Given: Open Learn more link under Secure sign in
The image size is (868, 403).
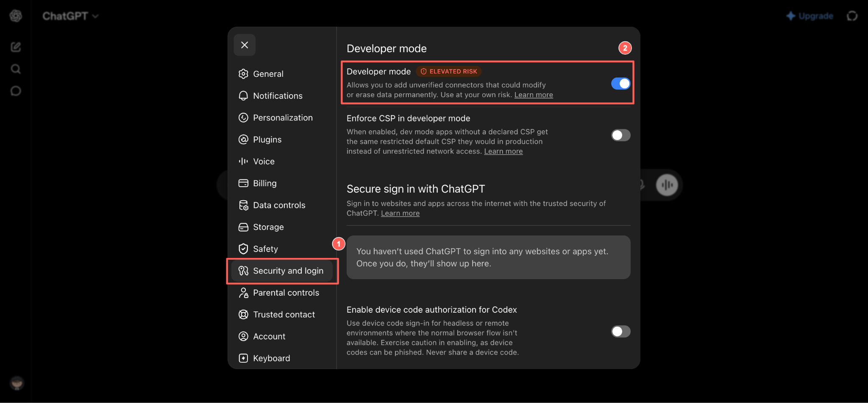Looking at the screenshot, I should [x=400, y=213].
